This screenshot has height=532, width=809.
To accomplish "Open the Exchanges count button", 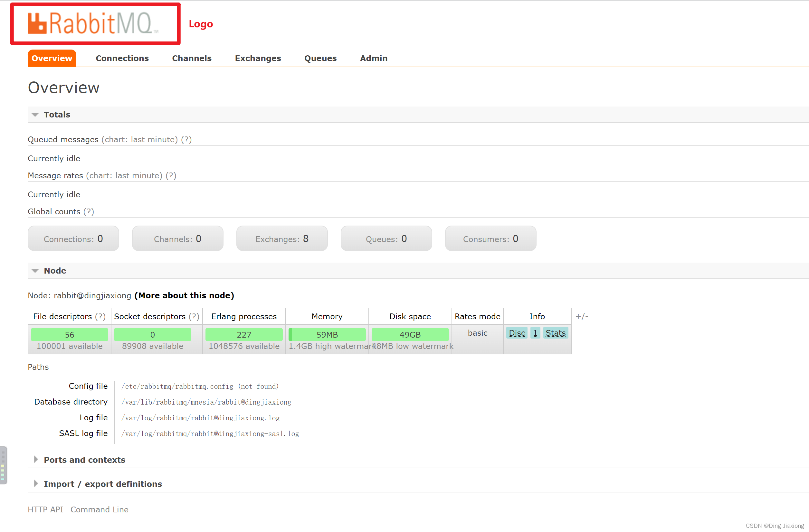I will tap(282, 238).
